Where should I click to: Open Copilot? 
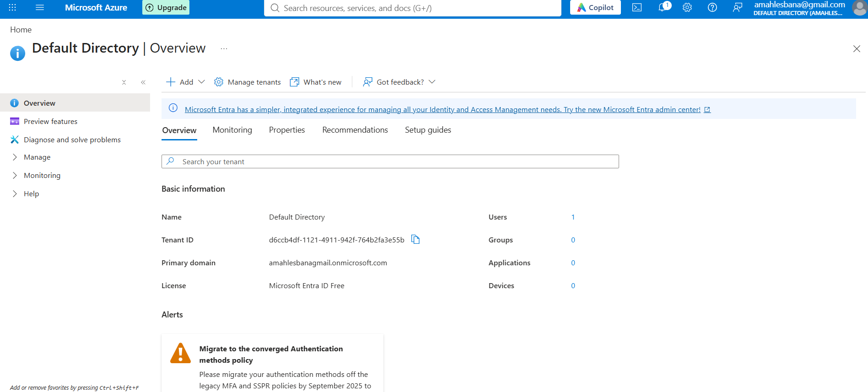point(595,7)
